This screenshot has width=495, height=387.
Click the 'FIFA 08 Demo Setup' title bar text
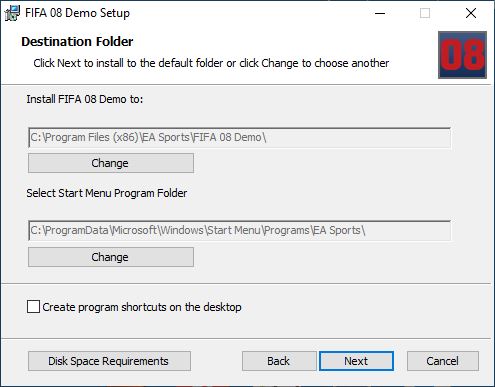[x=77, y=13]
